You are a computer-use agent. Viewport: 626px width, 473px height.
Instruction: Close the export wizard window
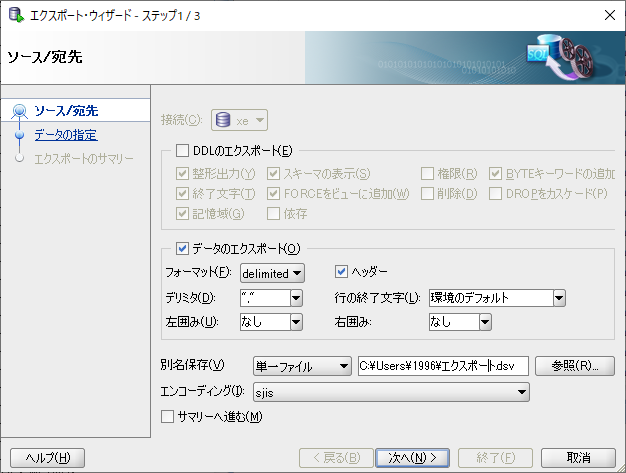[x=609, y=15]
